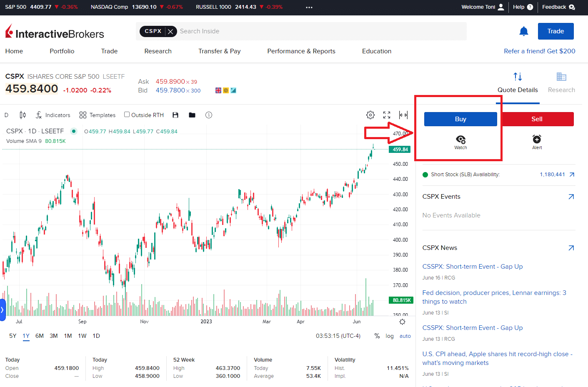
Task: Click the Short Stock availability value 1,180,441
Action: point(552,175)
